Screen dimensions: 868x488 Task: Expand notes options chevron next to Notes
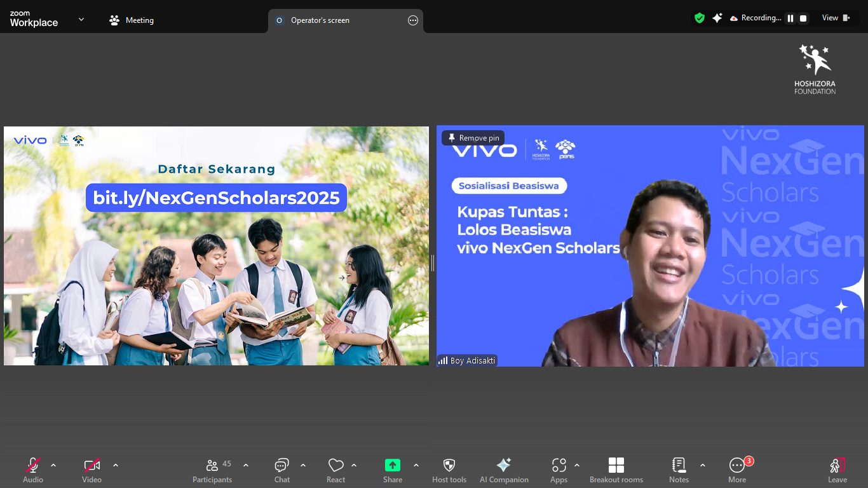tap(703, 465)
